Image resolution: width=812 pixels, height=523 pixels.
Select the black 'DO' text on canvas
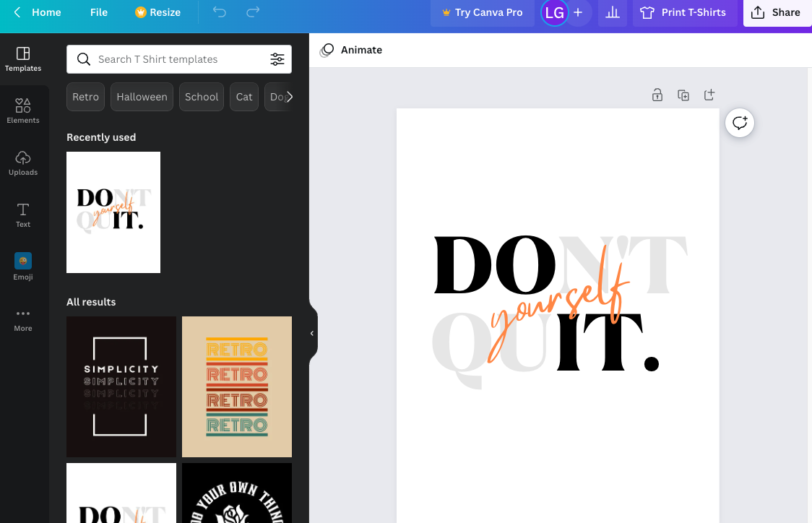click(493, 264)
